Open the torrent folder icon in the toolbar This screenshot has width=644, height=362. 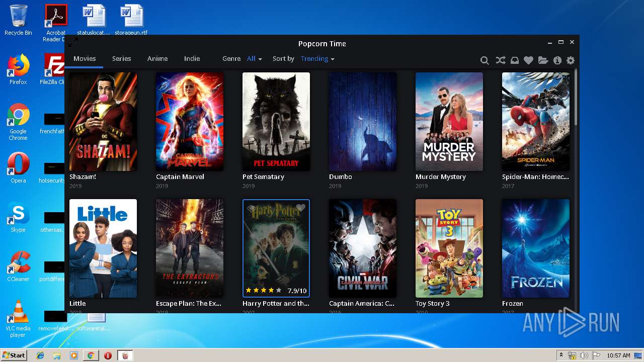click(x=543, y=60)
